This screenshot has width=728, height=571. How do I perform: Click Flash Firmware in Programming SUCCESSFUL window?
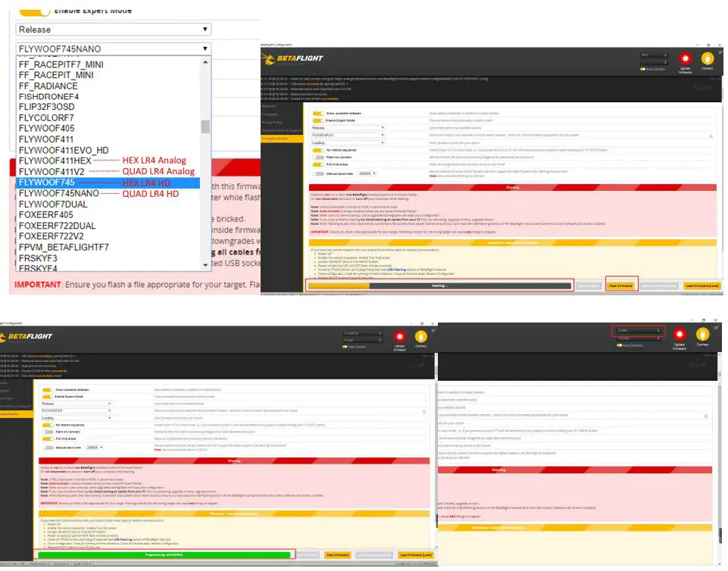click(x=338, y=555)
